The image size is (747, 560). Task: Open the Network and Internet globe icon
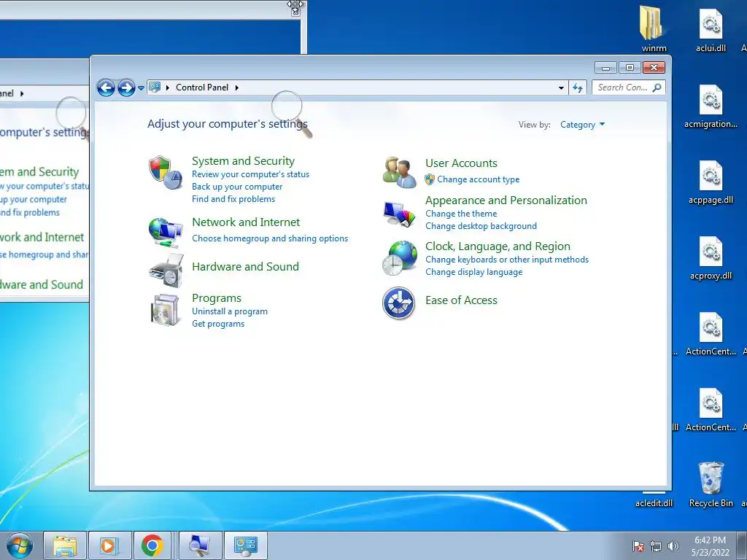coord(166,232)
